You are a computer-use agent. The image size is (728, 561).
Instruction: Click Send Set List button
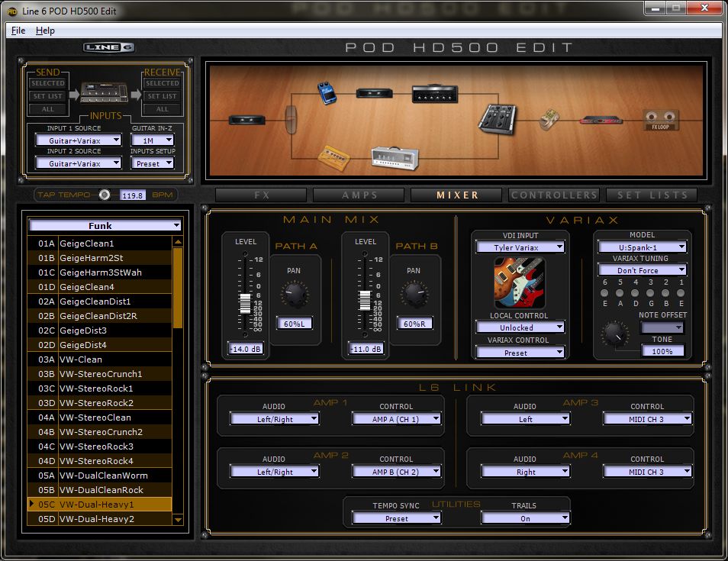point(48,96)
